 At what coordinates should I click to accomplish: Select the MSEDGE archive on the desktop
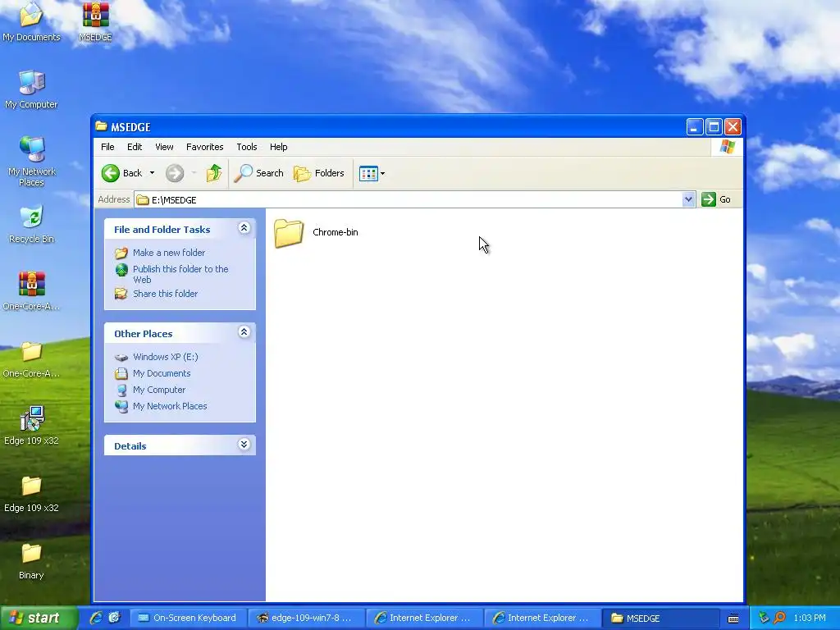[x=95, y=22]
